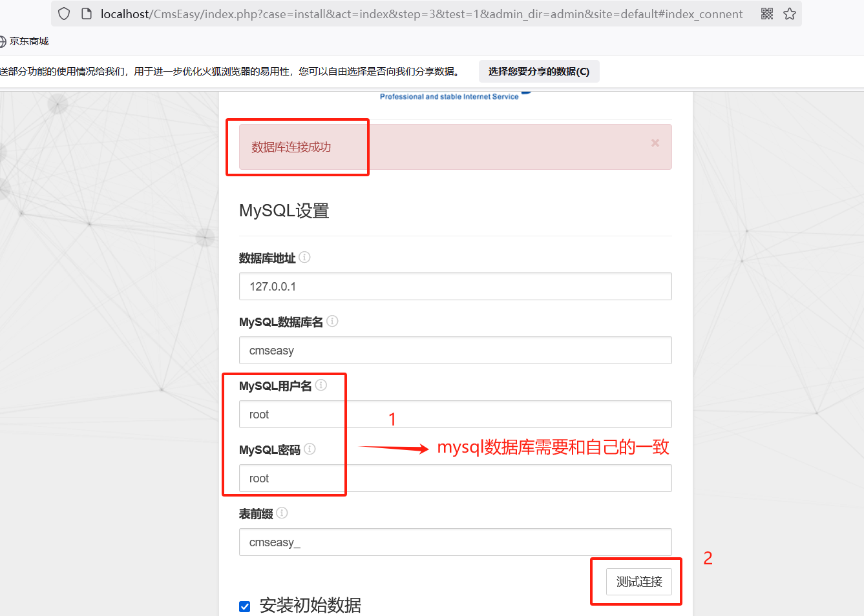Click the 数据库连接成功 message text
Viewport: 864px width, 616px height.
coord(291,147)
